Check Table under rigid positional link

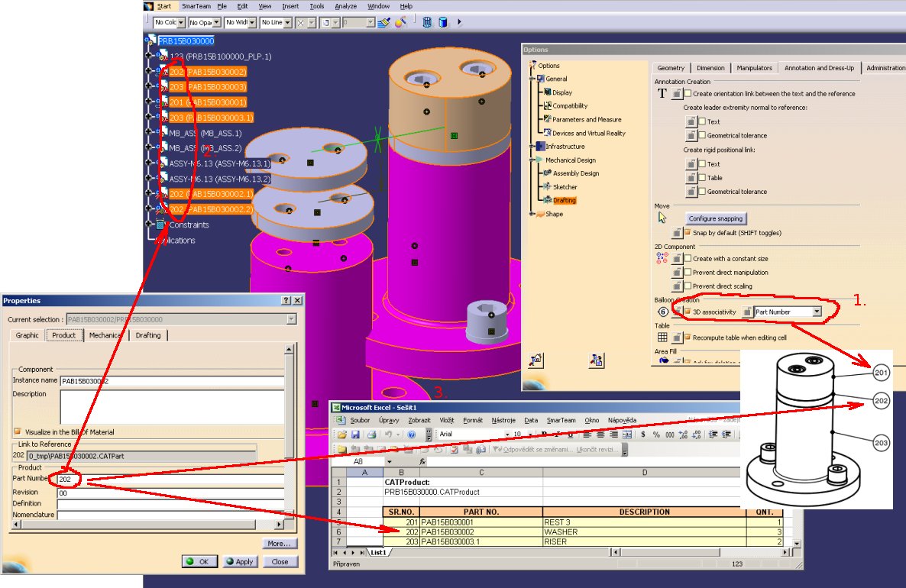702,178
